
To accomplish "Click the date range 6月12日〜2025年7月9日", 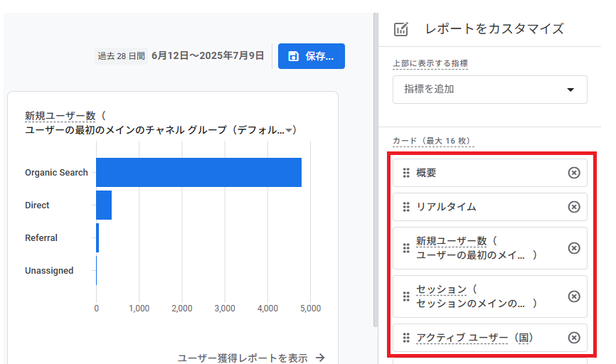I will click(x=208, y=55).
